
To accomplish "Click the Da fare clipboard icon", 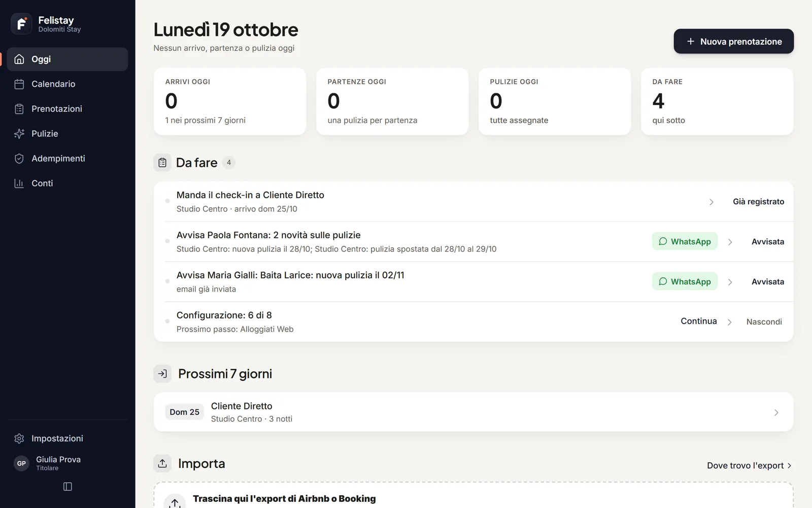I will 162,163.
